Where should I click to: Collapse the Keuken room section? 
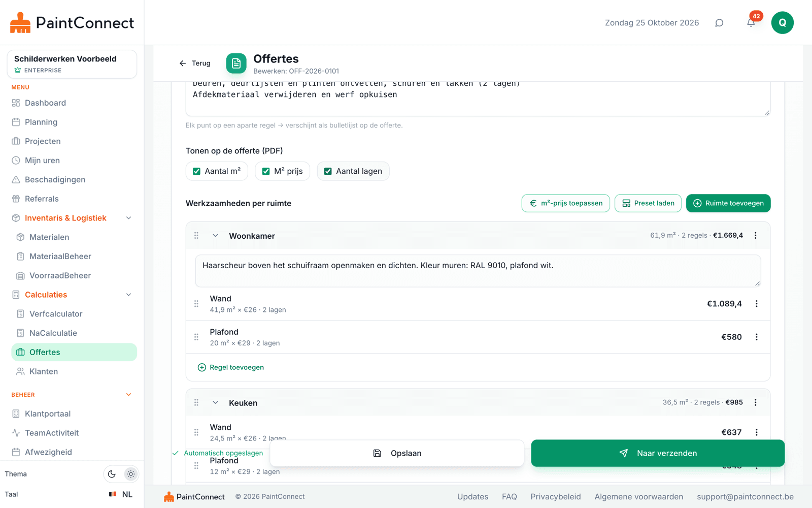pos(215,403)
